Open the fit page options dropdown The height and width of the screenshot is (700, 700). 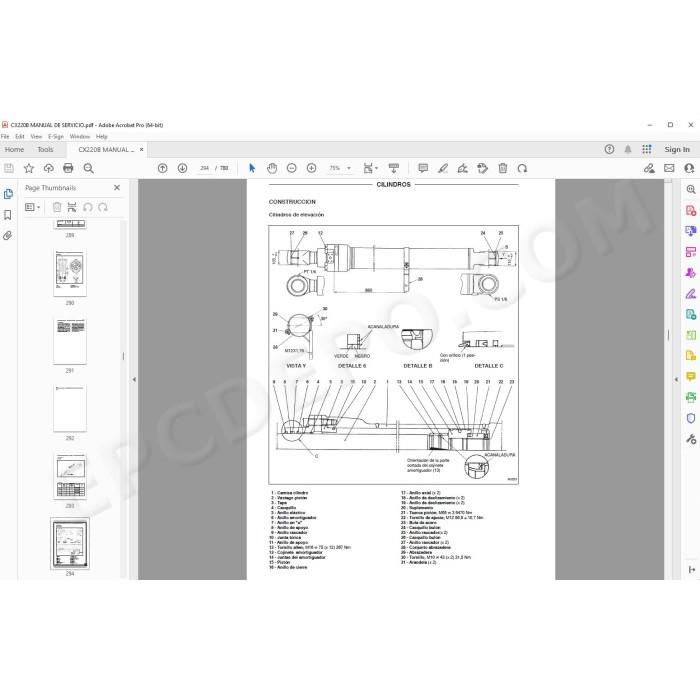pyautogui.click(x=371, y=168)
